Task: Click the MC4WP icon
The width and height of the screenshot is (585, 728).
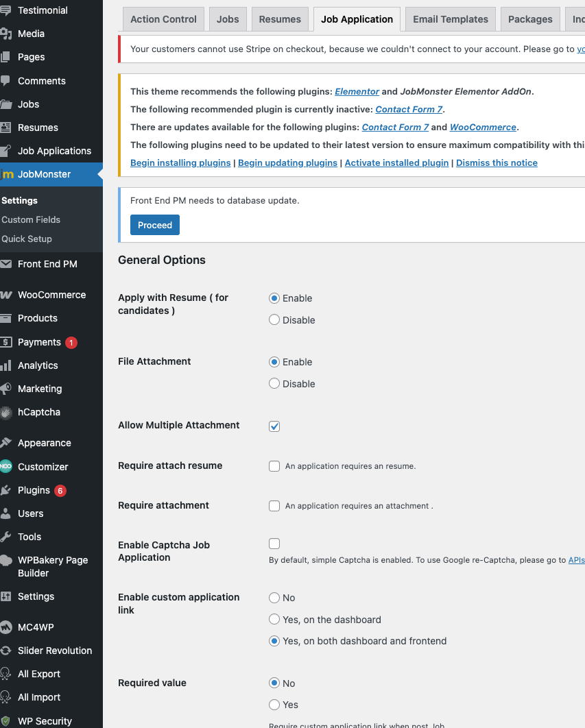Action: point(5,627)
